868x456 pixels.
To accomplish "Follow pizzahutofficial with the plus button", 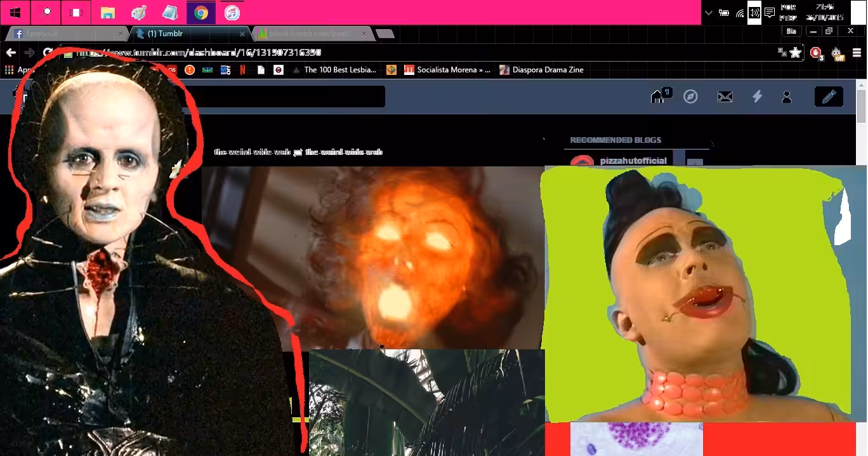I will point(695,162).
